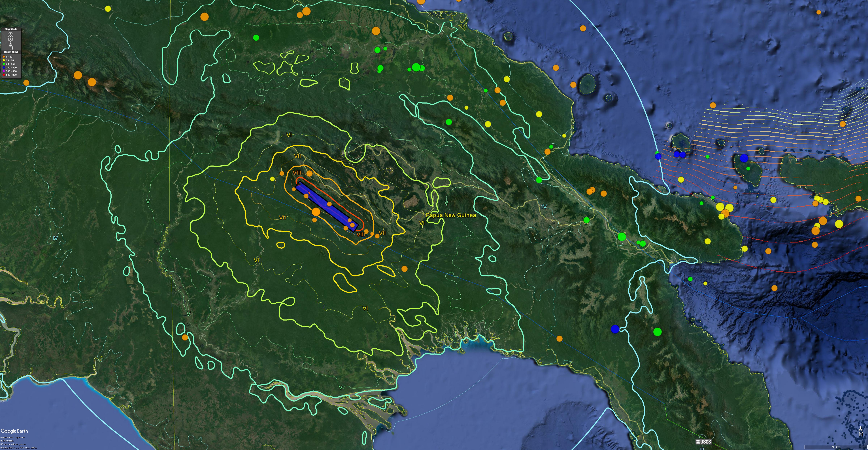Viewport: 868px width, 450px height.
Task: Click the USGS logo overlay
Action: [703, 442]
